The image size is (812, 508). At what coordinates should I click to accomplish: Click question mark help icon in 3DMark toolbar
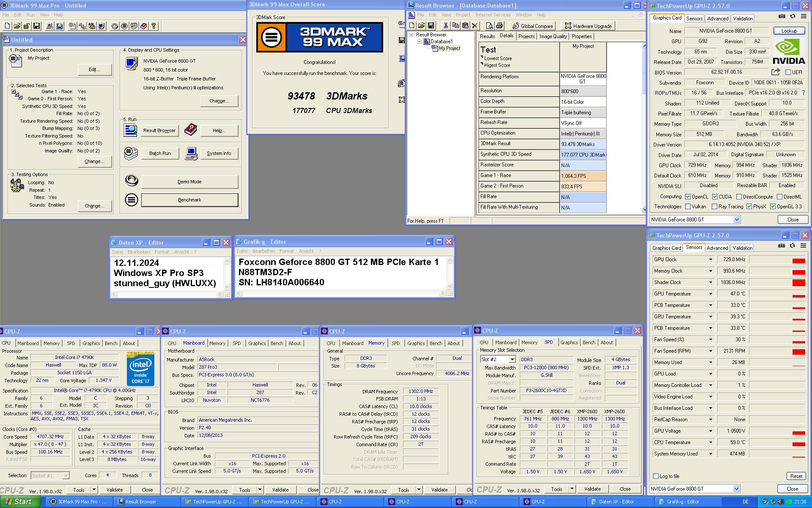(154, 26)
